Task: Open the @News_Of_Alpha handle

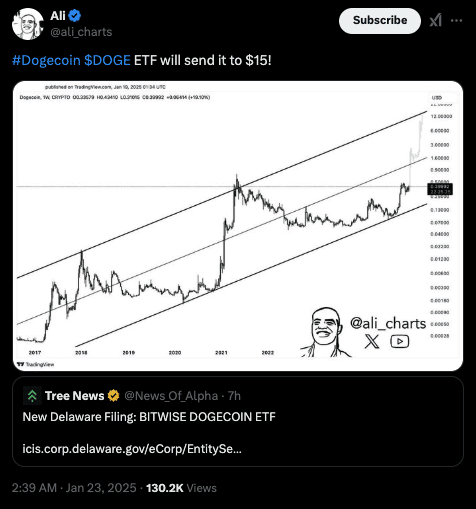Action: tap(171, 396)
